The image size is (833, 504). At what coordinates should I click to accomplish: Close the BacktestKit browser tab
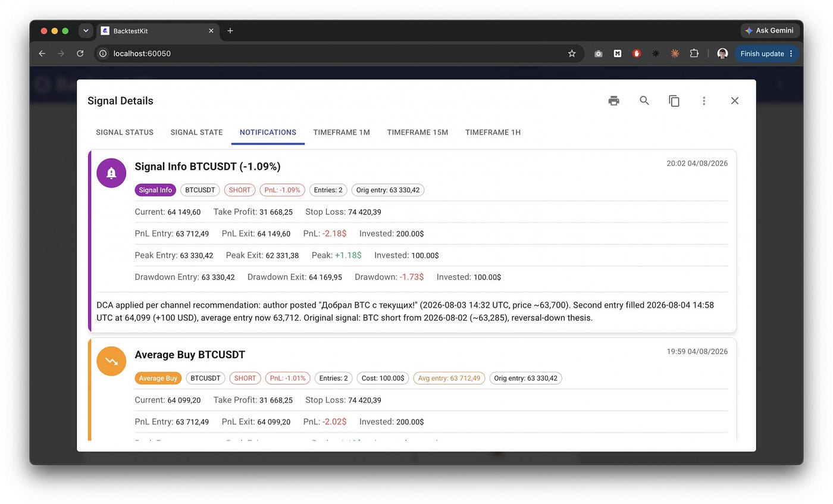tap(211, 31)
